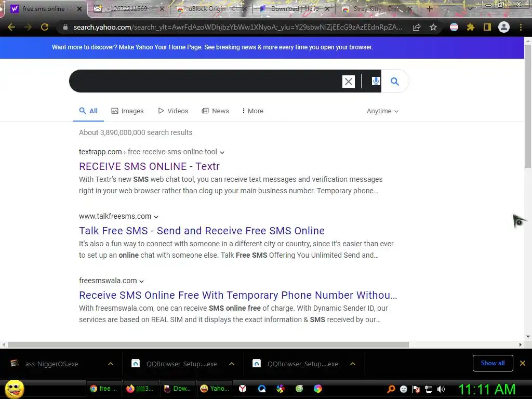
Task: Open the QQBrowser_Setup download beside Show all
Action: [302, 364]
